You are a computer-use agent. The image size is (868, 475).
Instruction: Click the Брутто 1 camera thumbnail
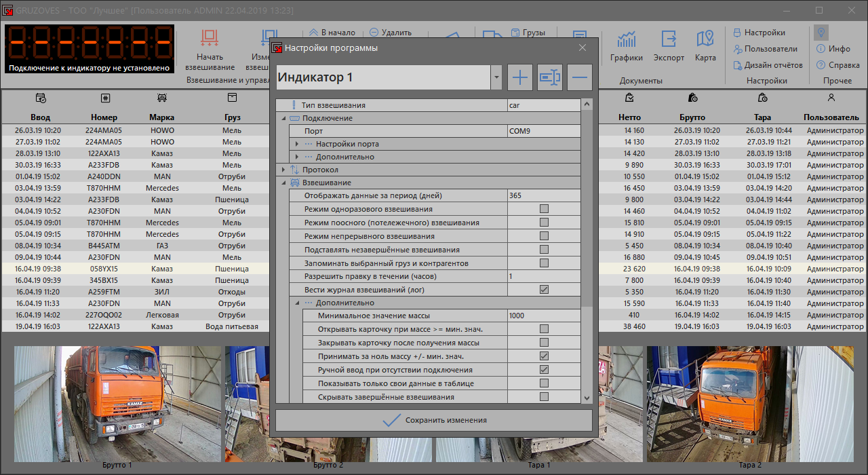[117, 404]
